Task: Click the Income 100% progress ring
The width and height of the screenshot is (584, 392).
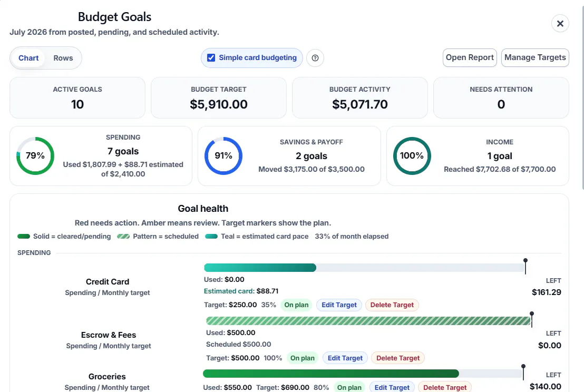Action: (x=412, y=156)
